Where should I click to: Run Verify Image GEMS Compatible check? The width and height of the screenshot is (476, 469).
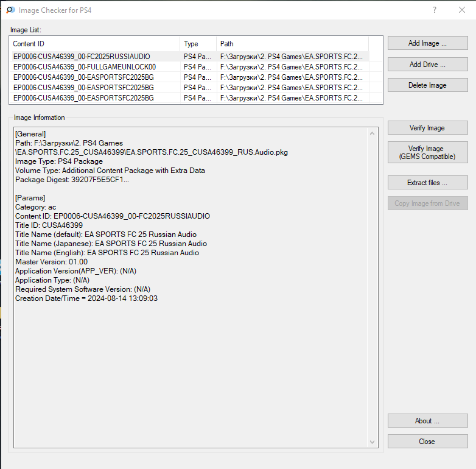(x=427, y=152)
